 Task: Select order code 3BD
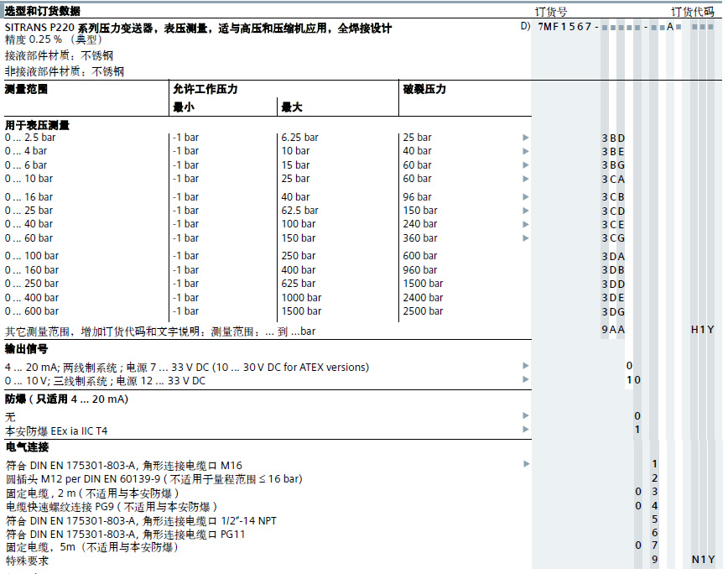click(x=613, y=138)
